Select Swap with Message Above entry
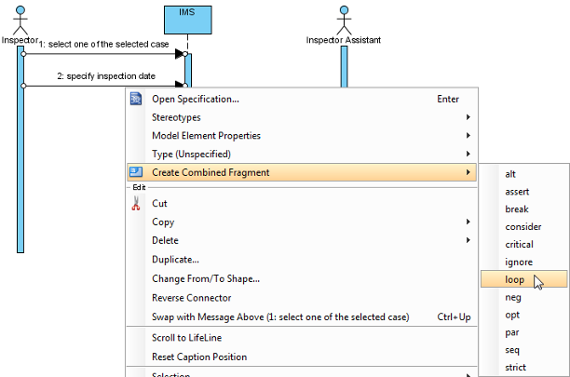Screen dimensions: 570x377 point(302,317)
